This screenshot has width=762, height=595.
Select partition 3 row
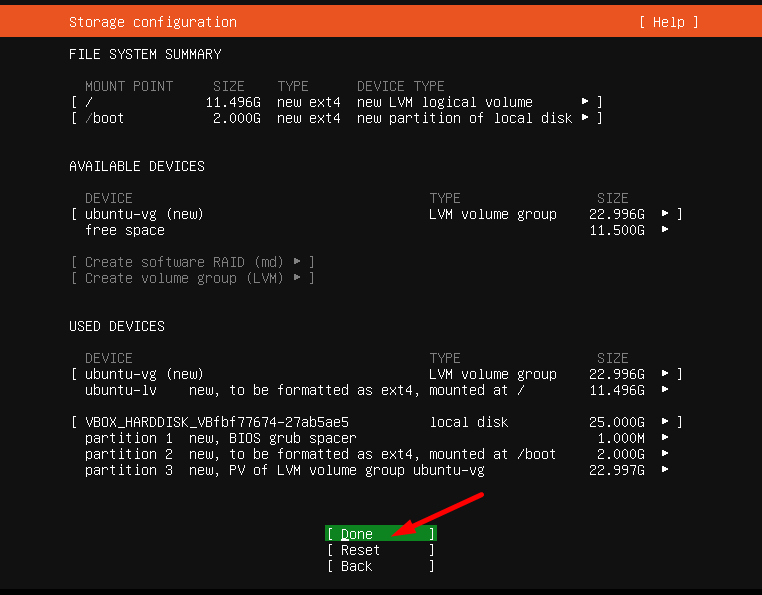point(377,470)
